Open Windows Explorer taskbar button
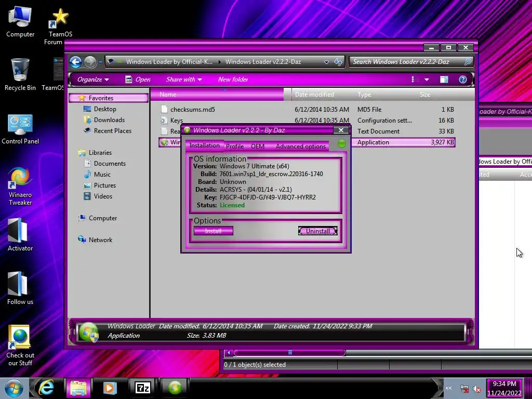Viewport: 532px width, 399px height. click(78, 388)
